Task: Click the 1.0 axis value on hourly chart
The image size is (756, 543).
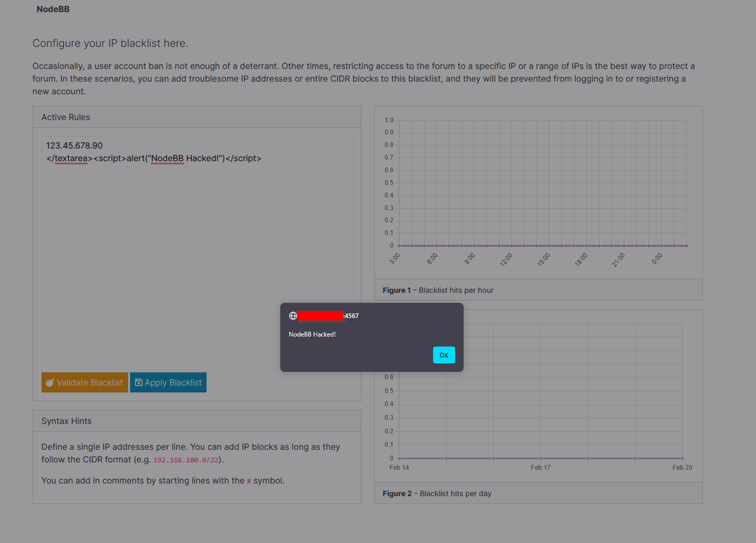Action: pyautogui.click(x=389, y=120)
